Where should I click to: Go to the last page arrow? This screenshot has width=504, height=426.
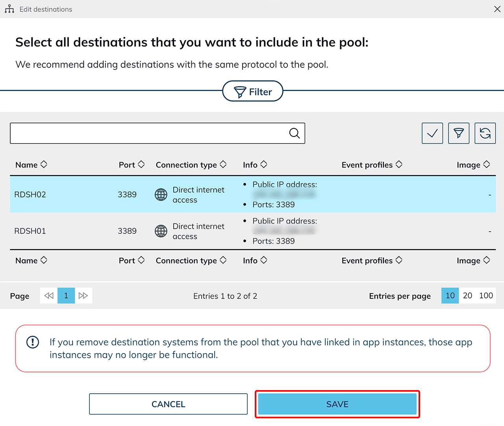click(83, 296)
